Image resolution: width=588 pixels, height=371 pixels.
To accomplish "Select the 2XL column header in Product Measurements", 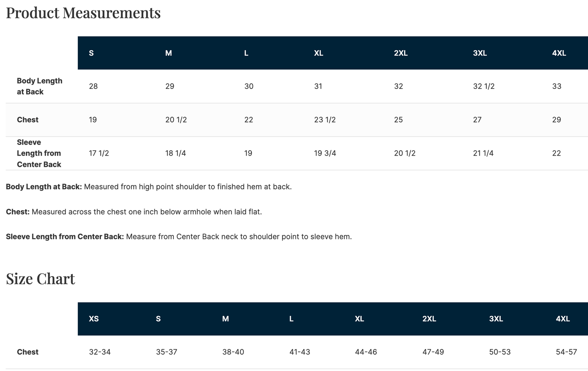I will 401,53.
